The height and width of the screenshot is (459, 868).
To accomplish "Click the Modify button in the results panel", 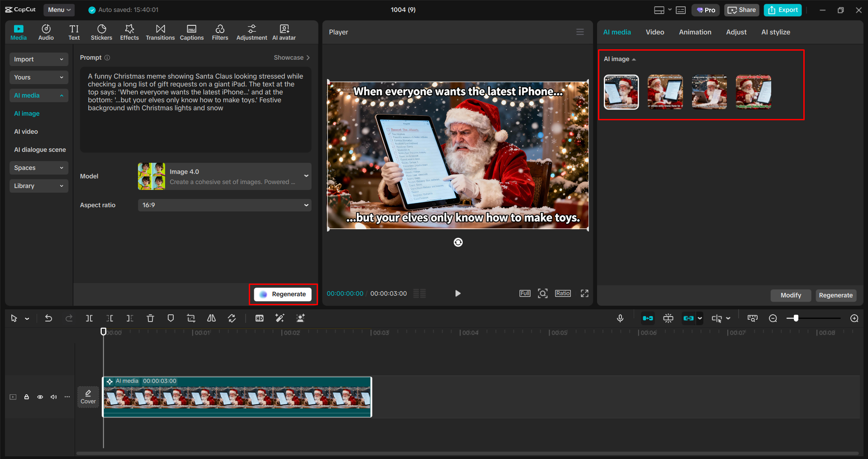I will 791,295.
